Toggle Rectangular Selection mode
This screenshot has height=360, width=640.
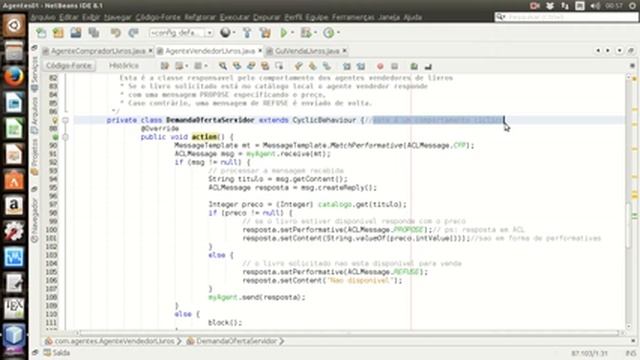coord(279,66)
